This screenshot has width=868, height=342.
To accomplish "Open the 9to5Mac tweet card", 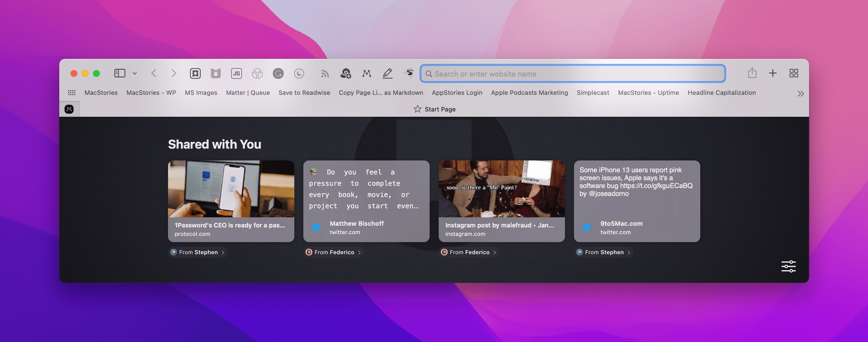I will point(637,201).
